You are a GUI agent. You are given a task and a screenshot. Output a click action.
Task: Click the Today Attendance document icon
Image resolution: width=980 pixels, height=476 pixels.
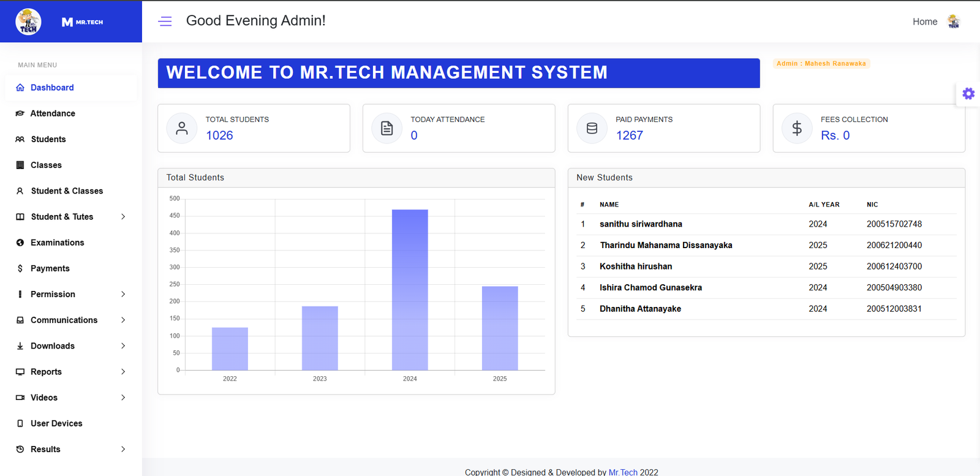pos(387,128)
